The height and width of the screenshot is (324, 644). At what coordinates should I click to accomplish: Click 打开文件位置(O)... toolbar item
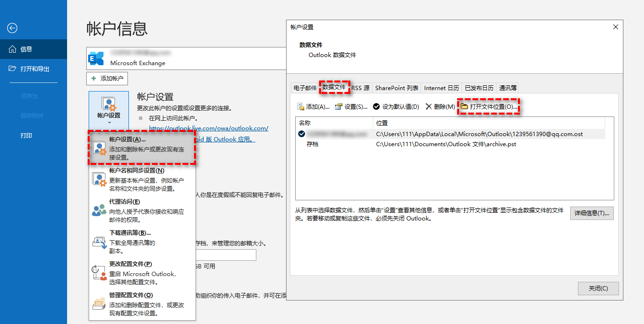(x=489, y=106)
